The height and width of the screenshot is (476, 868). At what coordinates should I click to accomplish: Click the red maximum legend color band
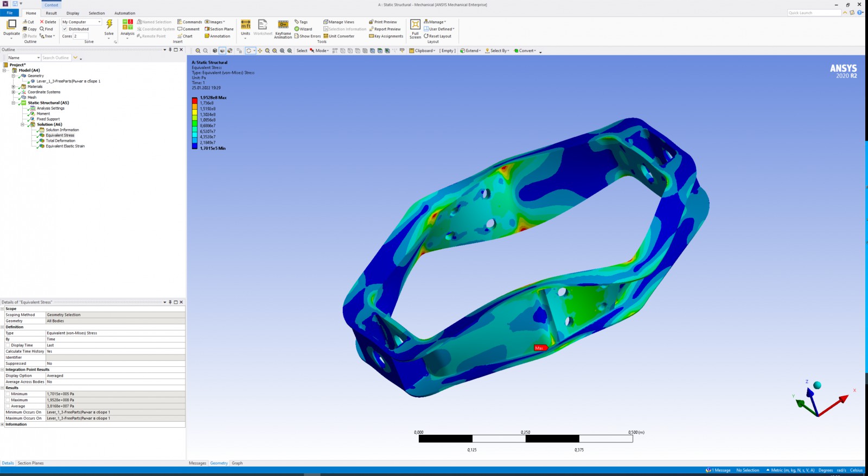pos(194,100)
